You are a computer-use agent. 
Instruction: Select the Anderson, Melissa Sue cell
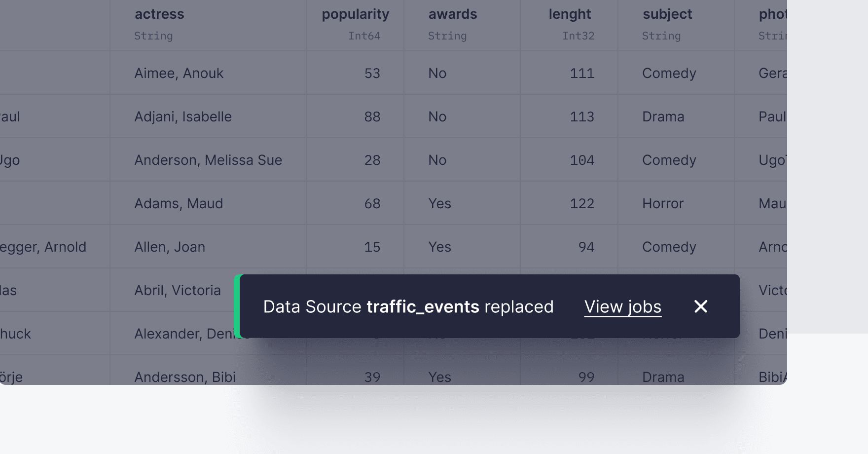(x=208, y=160)
